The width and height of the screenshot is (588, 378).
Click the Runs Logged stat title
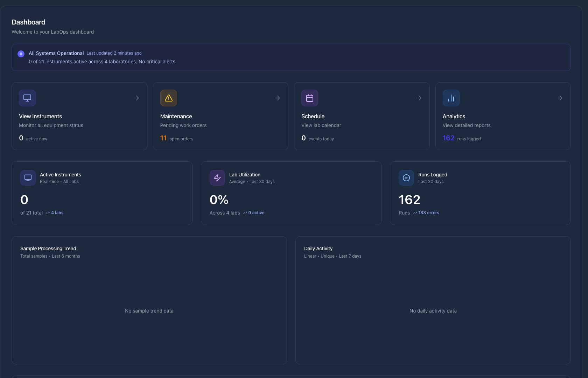(433, 175)
